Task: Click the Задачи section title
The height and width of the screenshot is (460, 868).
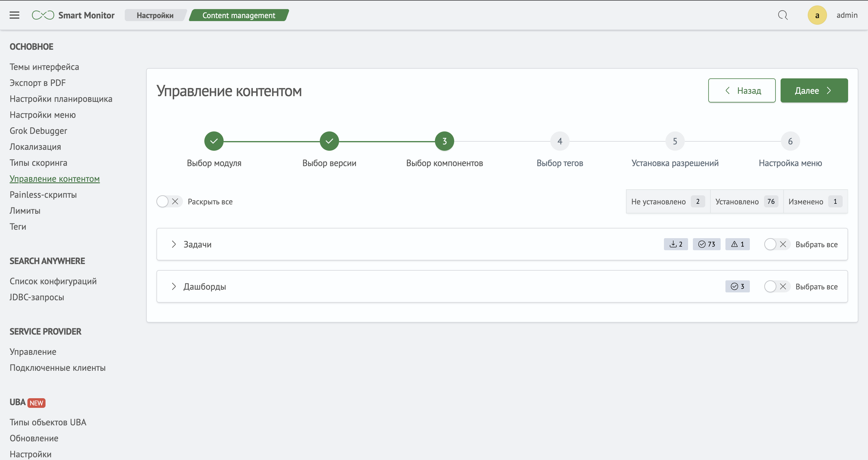Action: tap(197, 244)
